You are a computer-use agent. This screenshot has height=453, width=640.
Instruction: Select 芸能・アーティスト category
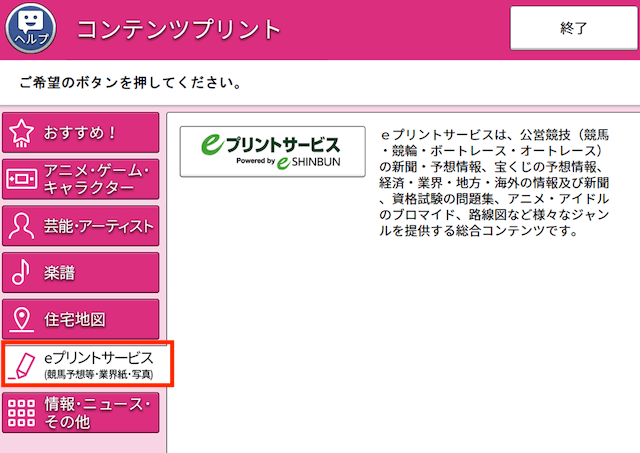80,226
